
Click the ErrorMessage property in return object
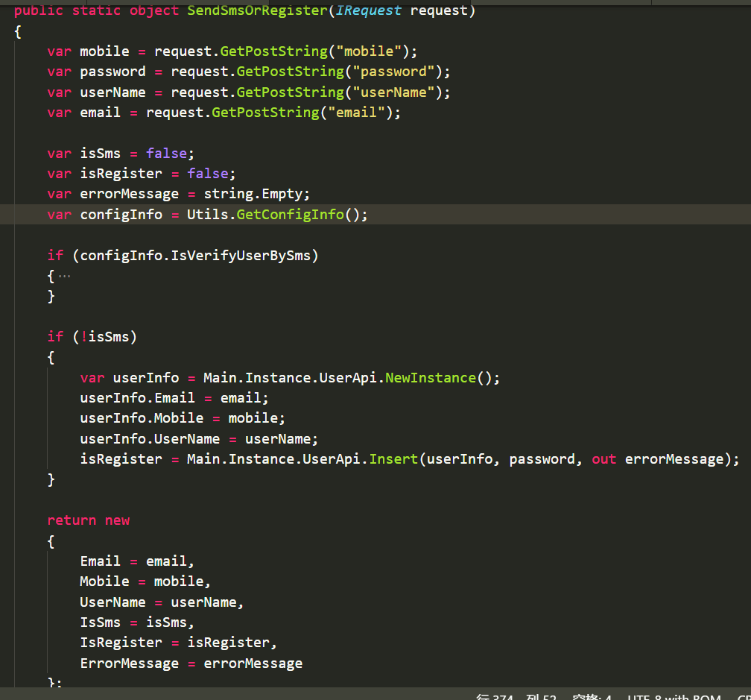coord(129,663)
